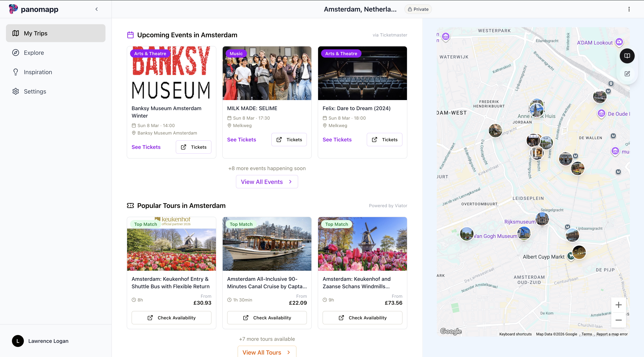Viewport: 644px width, 357px height.
Task: Open the three-dot overflow menu
Action: coord(629,9)
